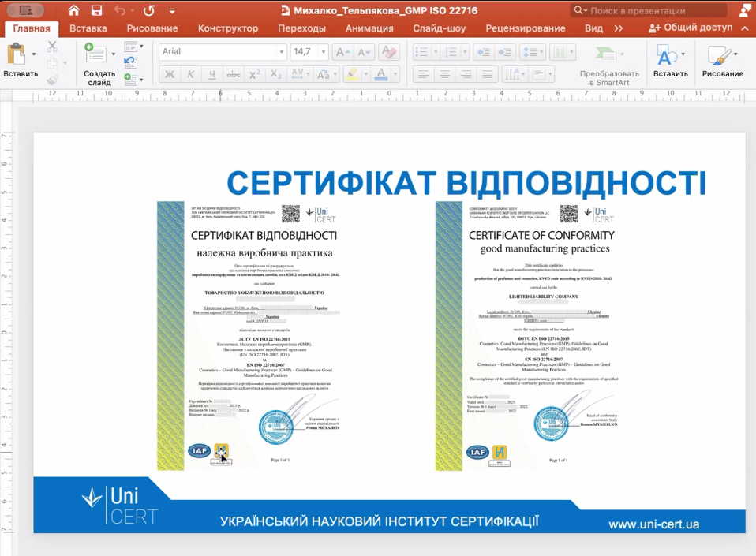Click the Redo arrow icon
The width and height of the screenshot is (756, 556).
[x=149, y=10]
